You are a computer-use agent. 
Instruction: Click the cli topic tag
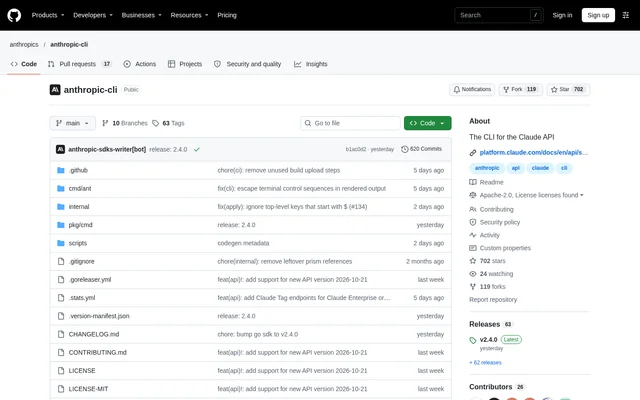[x=564, y=168]
